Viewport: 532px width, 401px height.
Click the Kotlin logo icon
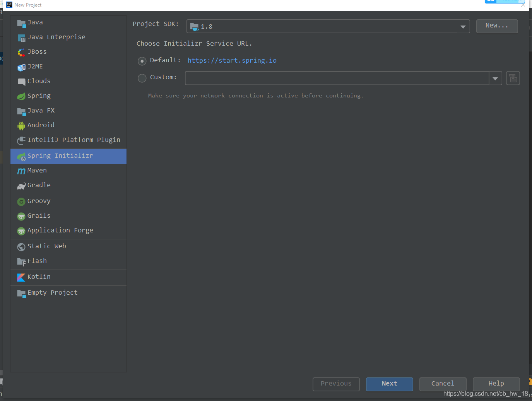(21, 277)
